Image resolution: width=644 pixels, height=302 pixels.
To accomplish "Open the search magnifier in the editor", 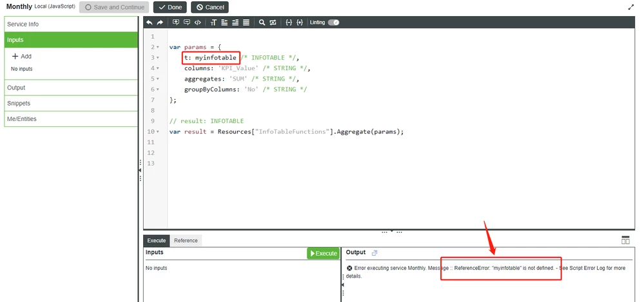I will (262, 23).
